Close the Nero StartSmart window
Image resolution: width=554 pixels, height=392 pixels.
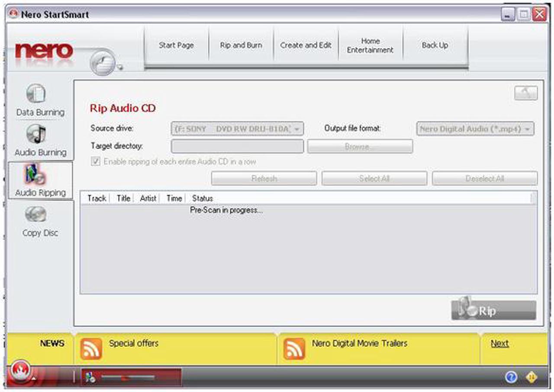pos(539,14)
